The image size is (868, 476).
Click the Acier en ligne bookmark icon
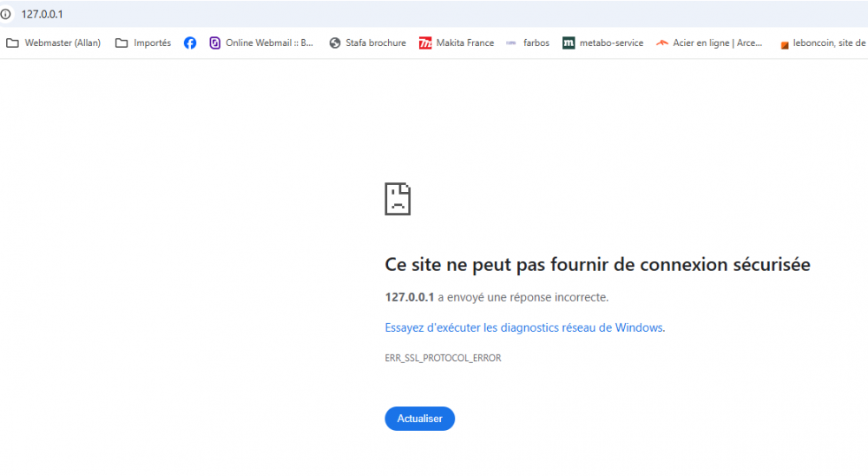click(x=662, y=43)
